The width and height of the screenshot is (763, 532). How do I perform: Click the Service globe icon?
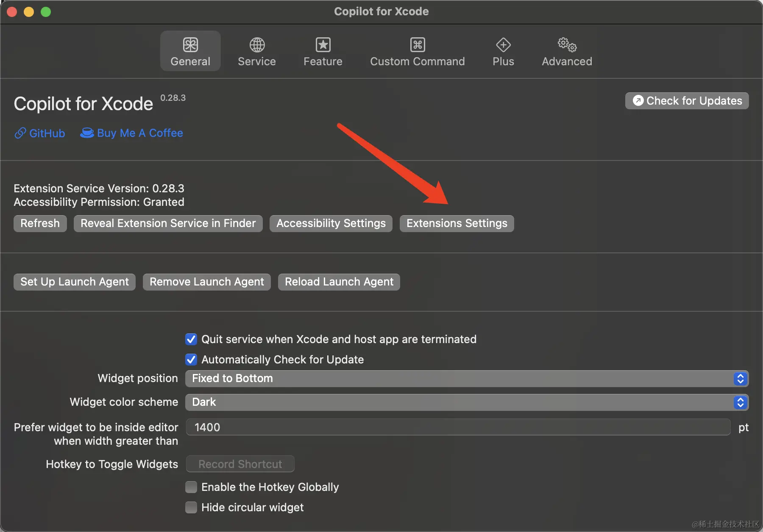click(256, 44)
